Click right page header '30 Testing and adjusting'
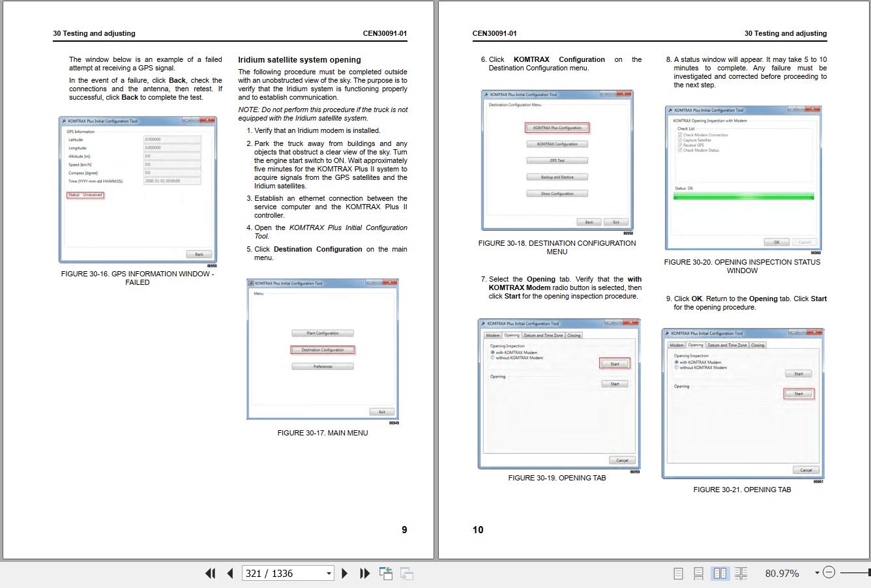This screenshot has height=588, width=871. pos(785,33)
